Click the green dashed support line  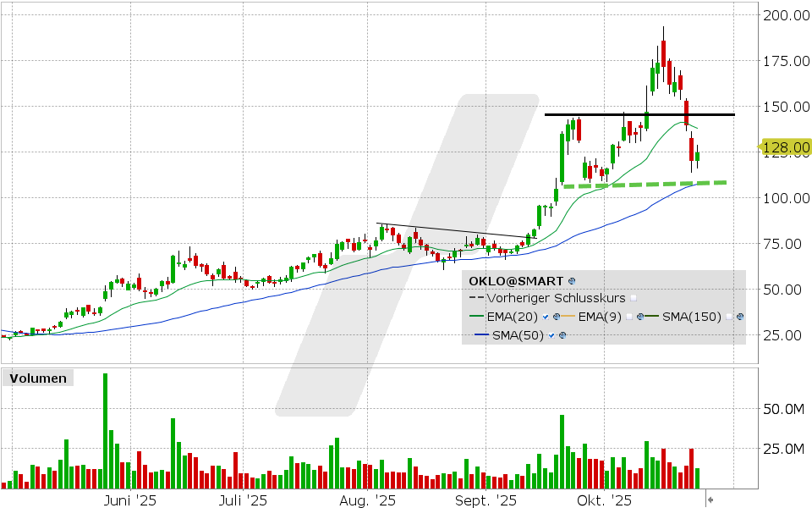[643, 184]
